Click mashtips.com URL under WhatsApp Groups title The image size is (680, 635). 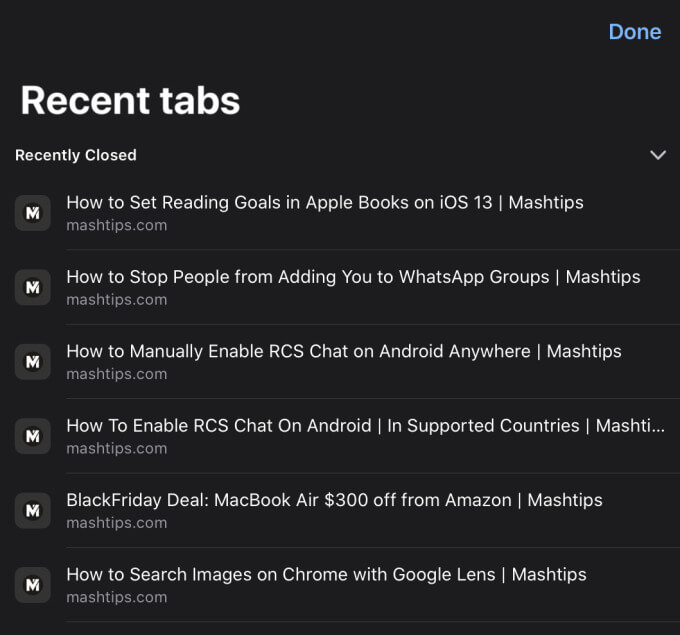[116, 300]
